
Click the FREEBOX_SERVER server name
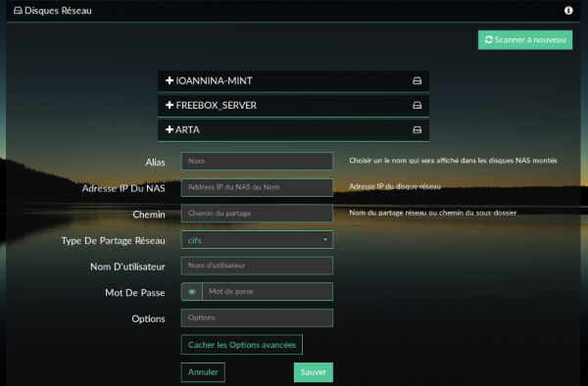pyautogui.click(x=217, y=105)
